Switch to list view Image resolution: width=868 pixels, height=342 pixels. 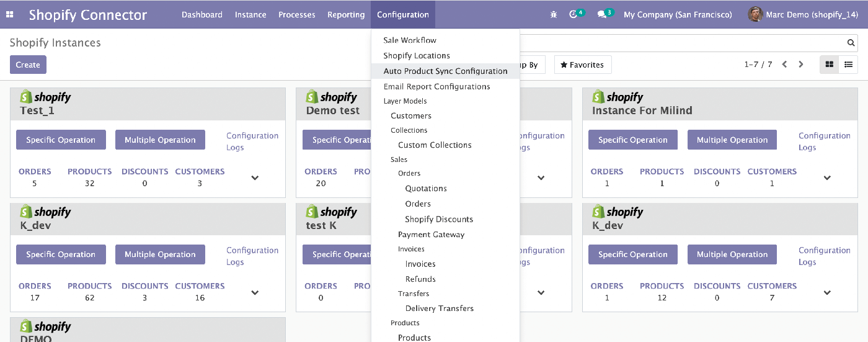coord(849,65)
